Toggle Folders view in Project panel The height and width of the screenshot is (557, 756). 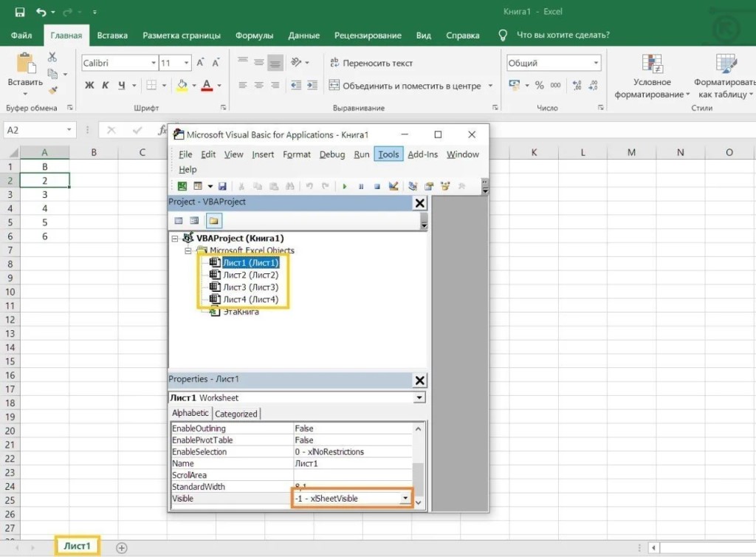point(213,220)
